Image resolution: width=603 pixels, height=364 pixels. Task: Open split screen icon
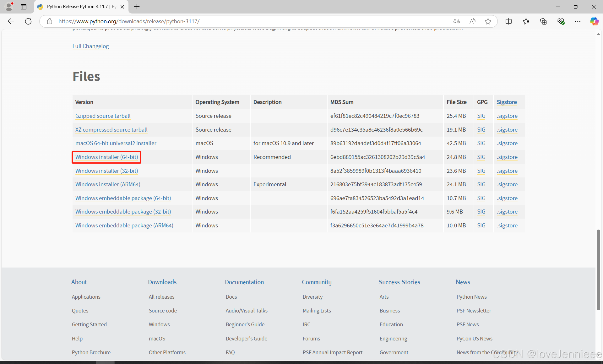[508, 21]
